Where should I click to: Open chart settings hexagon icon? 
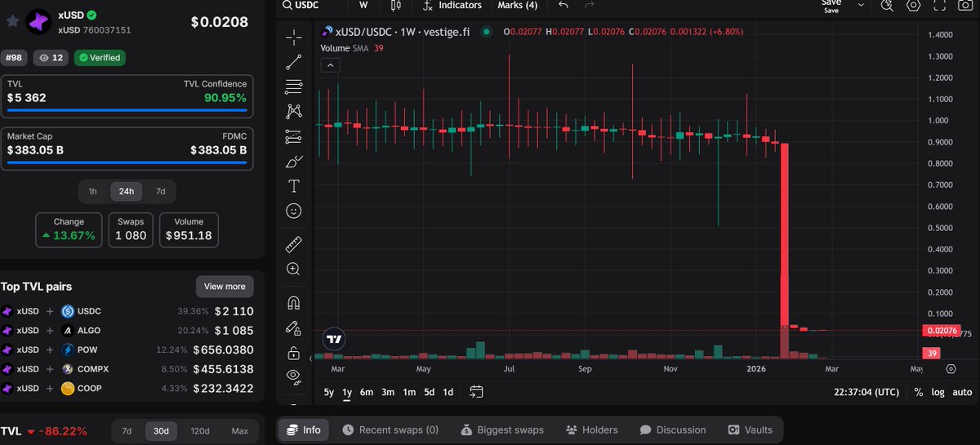(914, 5)
